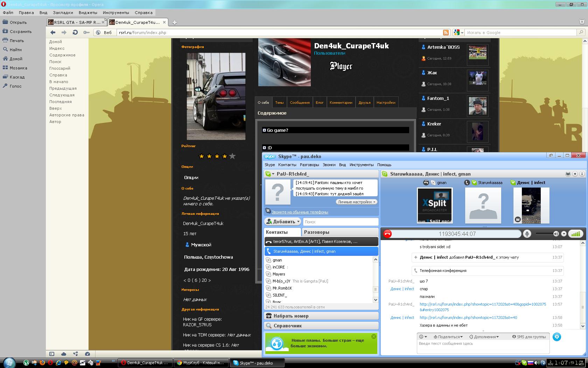Open Opera Link cloud icon in status bar
This screenshot has width=588, height=368.
pyautogui.click(x=64, y=354)
